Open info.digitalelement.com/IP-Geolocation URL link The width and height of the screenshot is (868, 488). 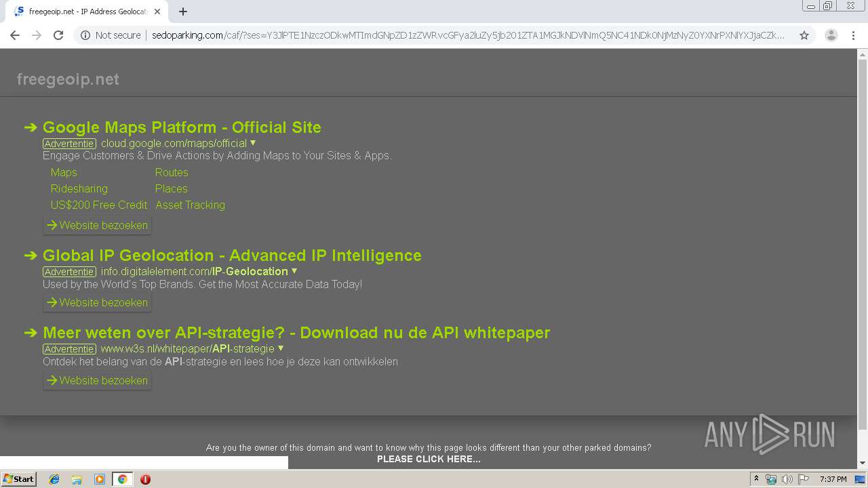point(195,272)
